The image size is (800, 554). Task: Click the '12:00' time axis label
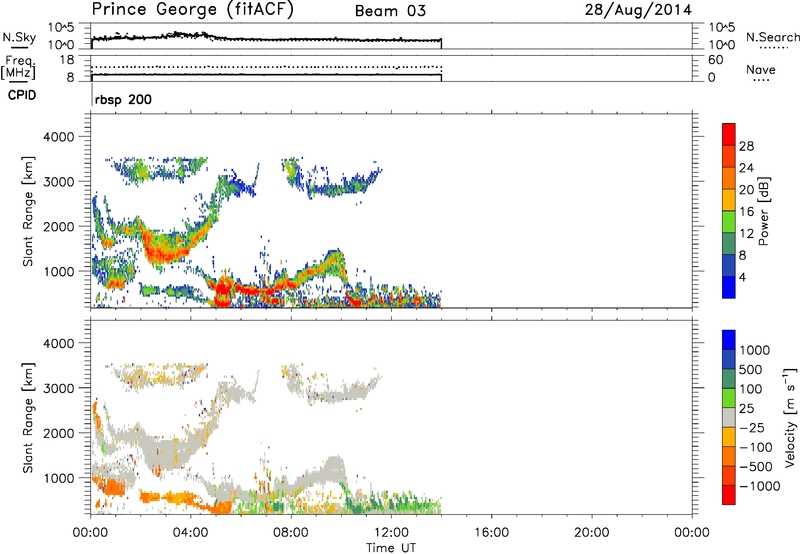[391, 533]
